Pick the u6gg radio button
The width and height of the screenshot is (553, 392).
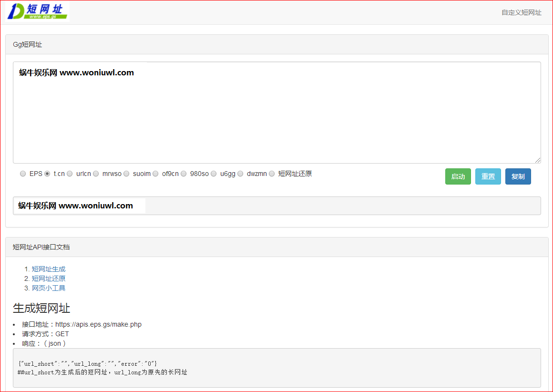[x=214, y=174]
